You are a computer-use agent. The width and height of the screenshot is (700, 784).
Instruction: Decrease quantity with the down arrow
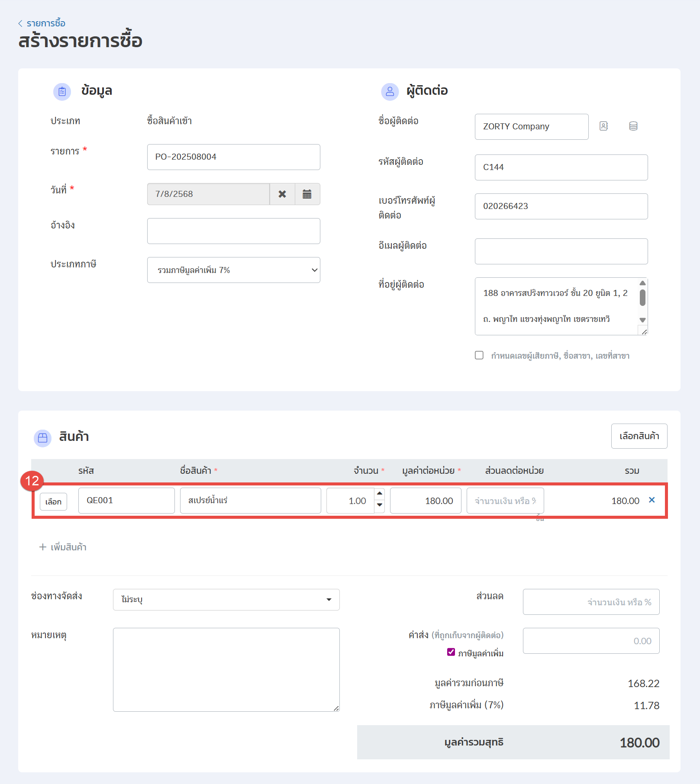click(380, 505)
